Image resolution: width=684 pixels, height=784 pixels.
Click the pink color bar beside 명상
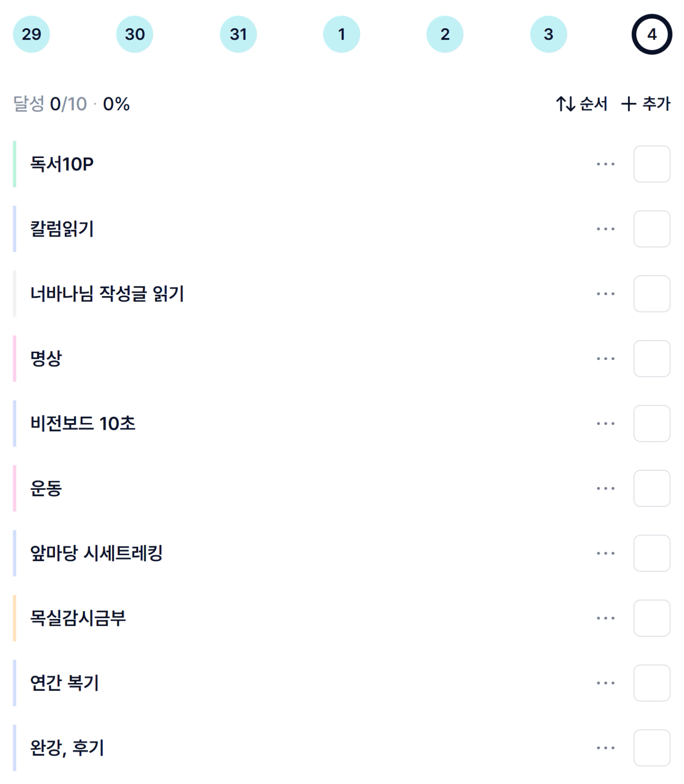click(x=15, y=359)
